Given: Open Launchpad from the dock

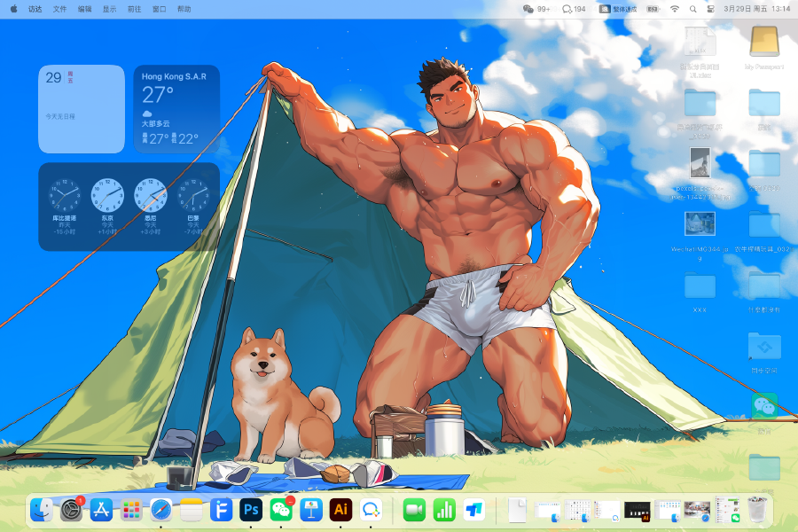Looking at the screenshot, I should click(x=131, y=510).
